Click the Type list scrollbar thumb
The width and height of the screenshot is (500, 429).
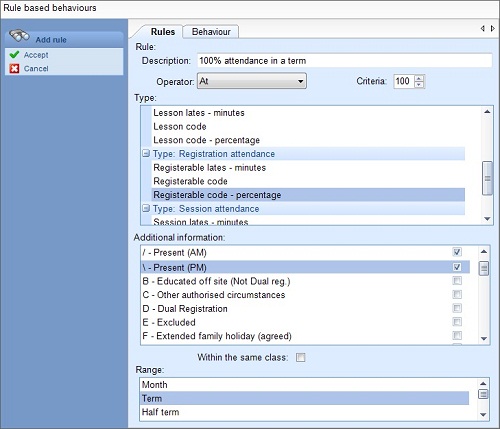coord(487,178)
